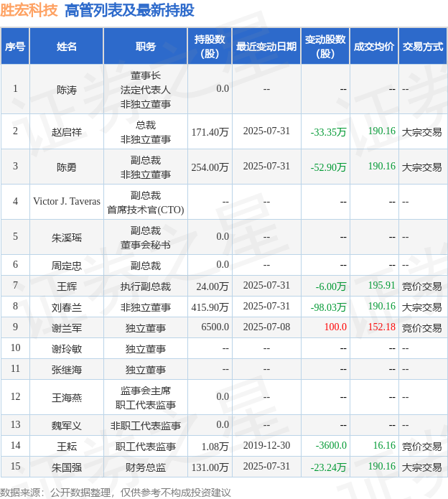
Task: Select the 变动股数(股) column header
Action: [x=325, y=47]
